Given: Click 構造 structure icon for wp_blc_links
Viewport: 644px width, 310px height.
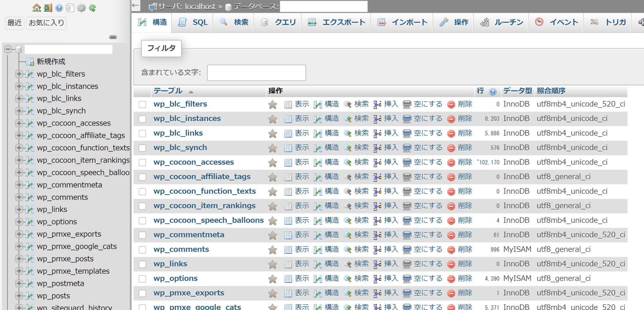Looking at the screenshot, I should point(318,134).
